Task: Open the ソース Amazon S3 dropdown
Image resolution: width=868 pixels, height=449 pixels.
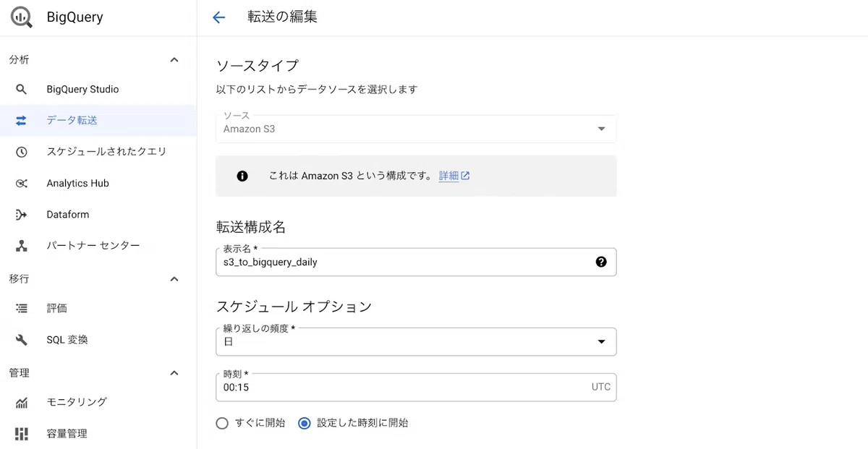Action: pos(416,129)
